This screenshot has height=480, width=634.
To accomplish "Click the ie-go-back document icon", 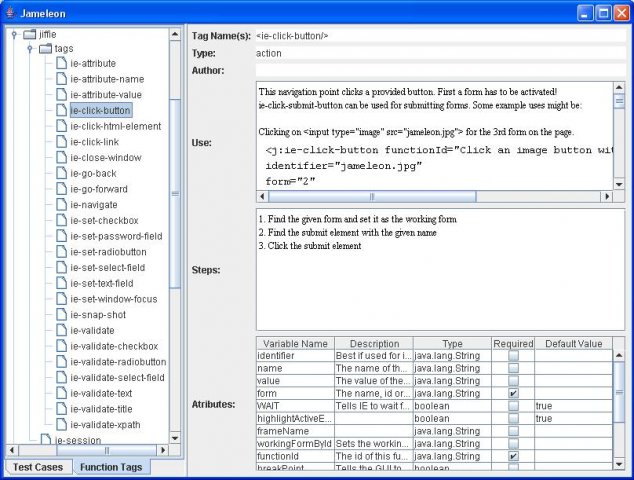I will pyautogui.click(x=60, y=173).
